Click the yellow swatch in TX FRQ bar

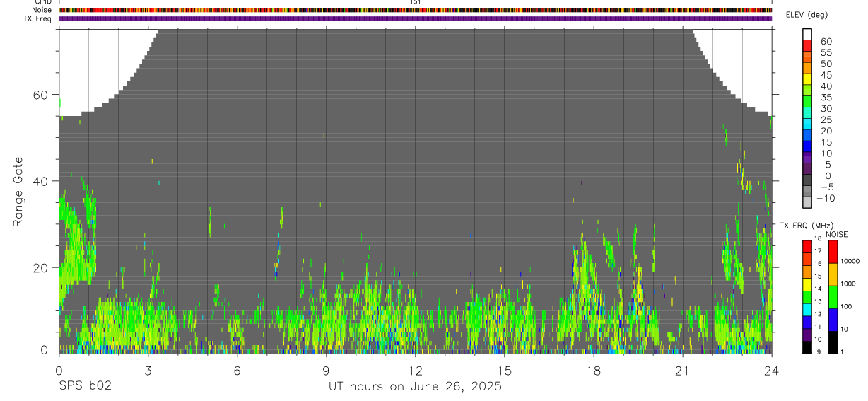(807, 284)
